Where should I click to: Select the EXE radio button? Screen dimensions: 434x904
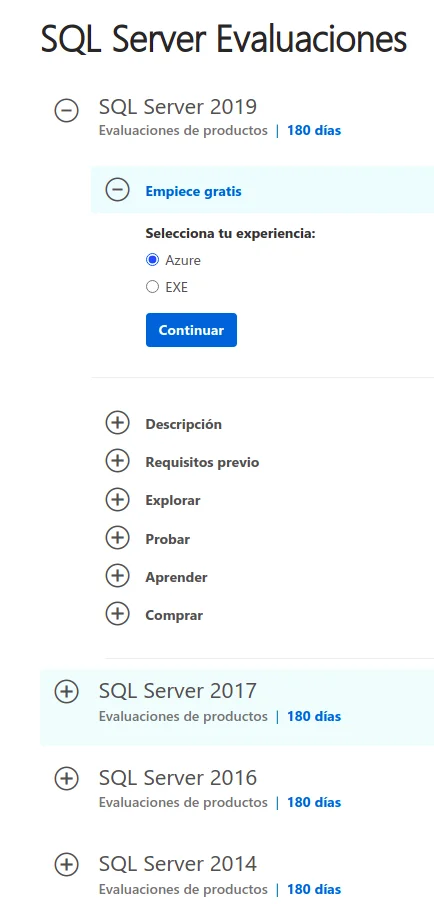tap(152, 287)
